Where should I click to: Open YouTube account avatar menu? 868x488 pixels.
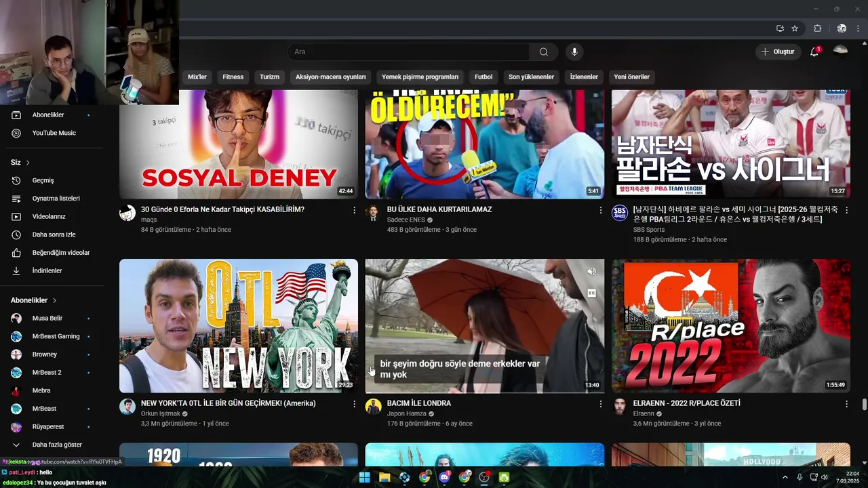point(840,52)
